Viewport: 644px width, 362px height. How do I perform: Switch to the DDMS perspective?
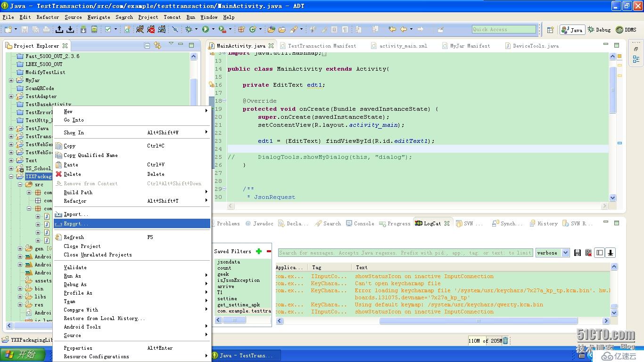pyautogui.click(x=626, y=30)
